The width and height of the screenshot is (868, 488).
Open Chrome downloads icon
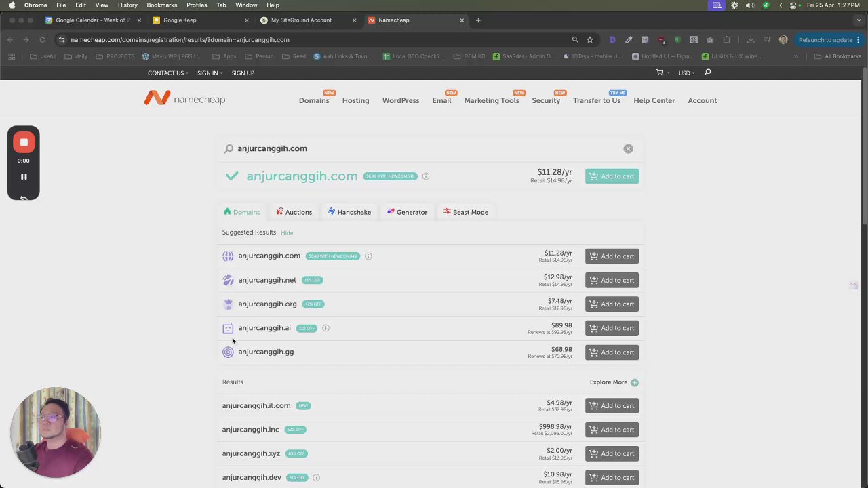click(751, 39)
